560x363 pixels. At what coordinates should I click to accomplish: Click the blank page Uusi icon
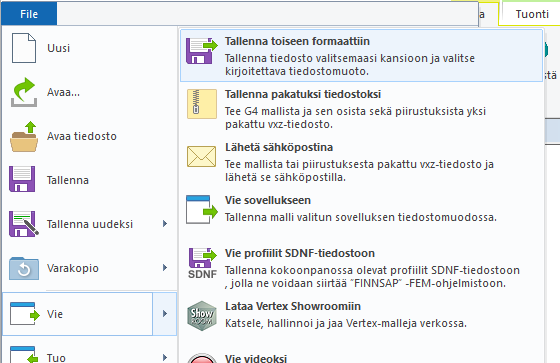coord(24,48)
